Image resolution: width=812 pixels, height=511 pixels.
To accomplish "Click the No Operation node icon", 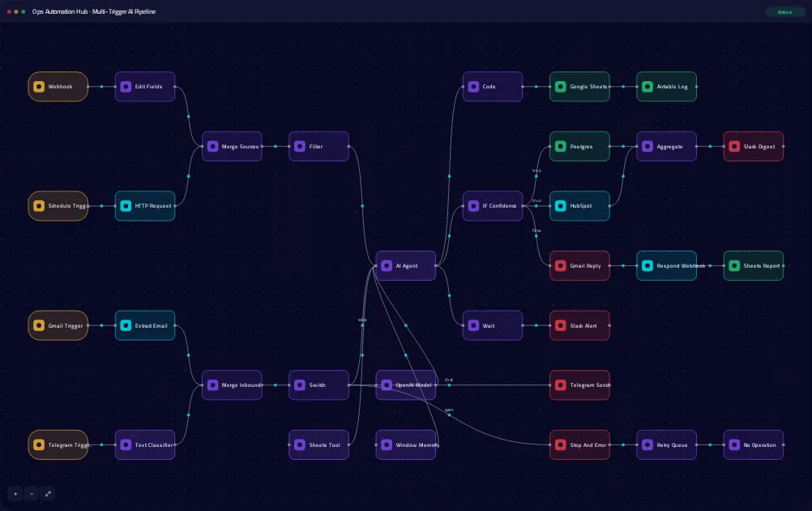I will pyautogui.click(x=735, y=444).
